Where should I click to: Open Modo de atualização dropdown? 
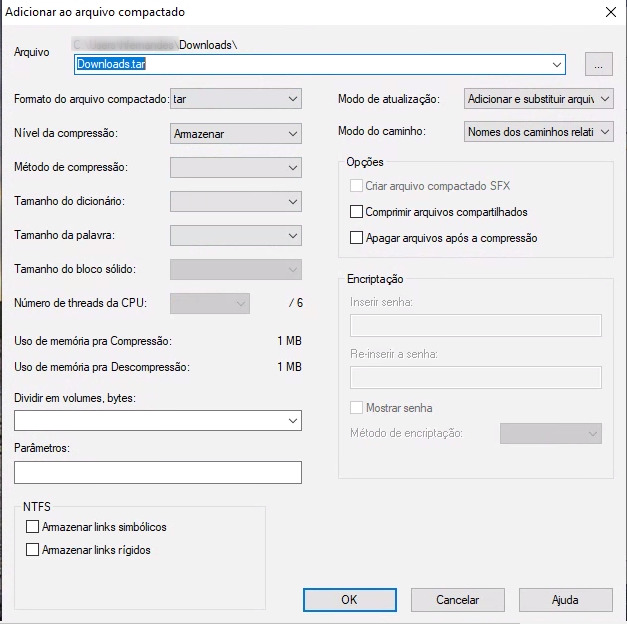539,99
